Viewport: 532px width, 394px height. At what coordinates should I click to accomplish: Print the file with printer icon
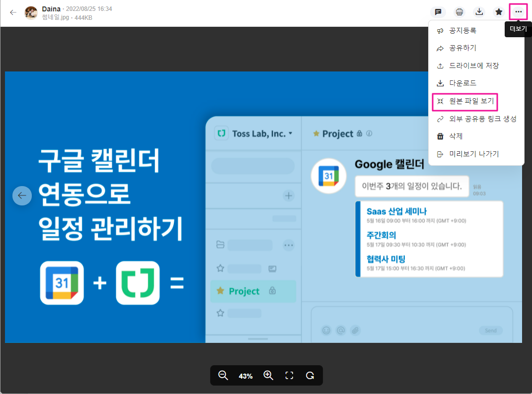coord(459,12)
